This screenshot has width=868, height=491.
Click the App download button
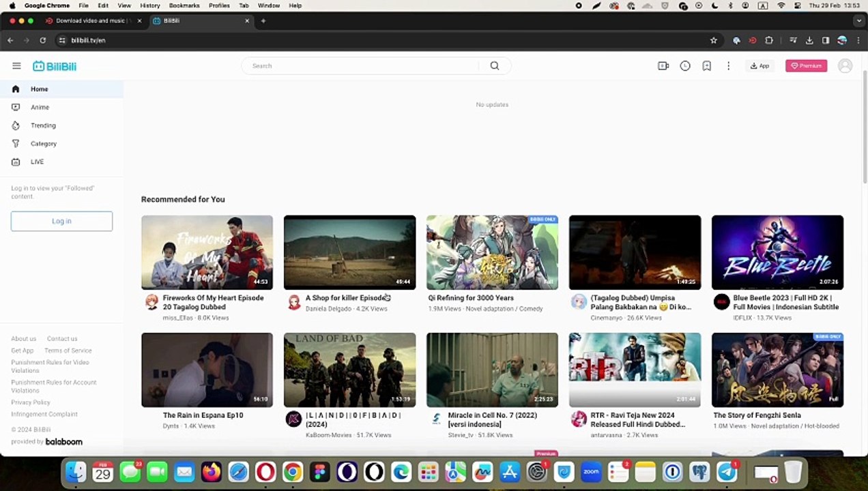(759, 66)
